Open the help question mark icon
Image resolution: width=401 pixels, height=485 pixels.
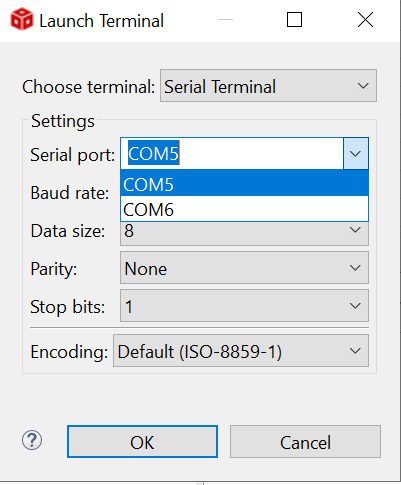[x=32, y=440]
